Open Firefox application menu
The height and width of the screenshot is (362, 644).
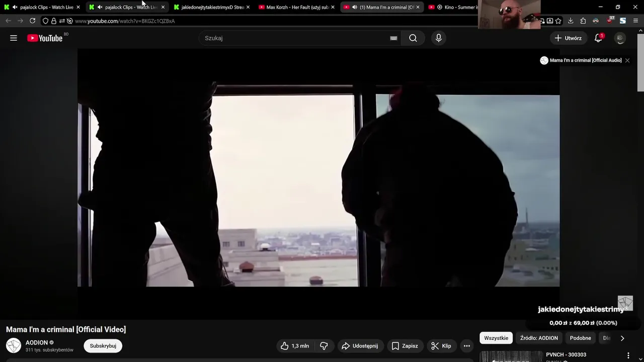tap(636, 21)
